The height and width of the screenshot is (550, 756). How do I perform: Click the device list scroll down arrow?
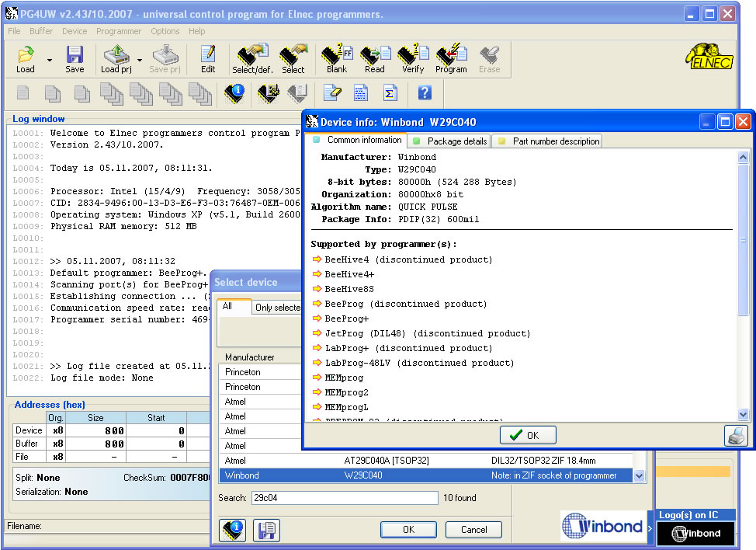click(640, 475)
